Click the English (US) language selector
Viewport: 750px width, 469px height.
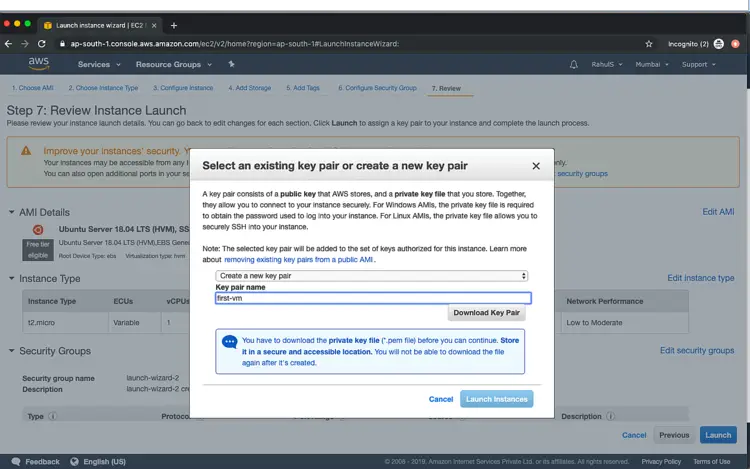[x=104, y=461]
